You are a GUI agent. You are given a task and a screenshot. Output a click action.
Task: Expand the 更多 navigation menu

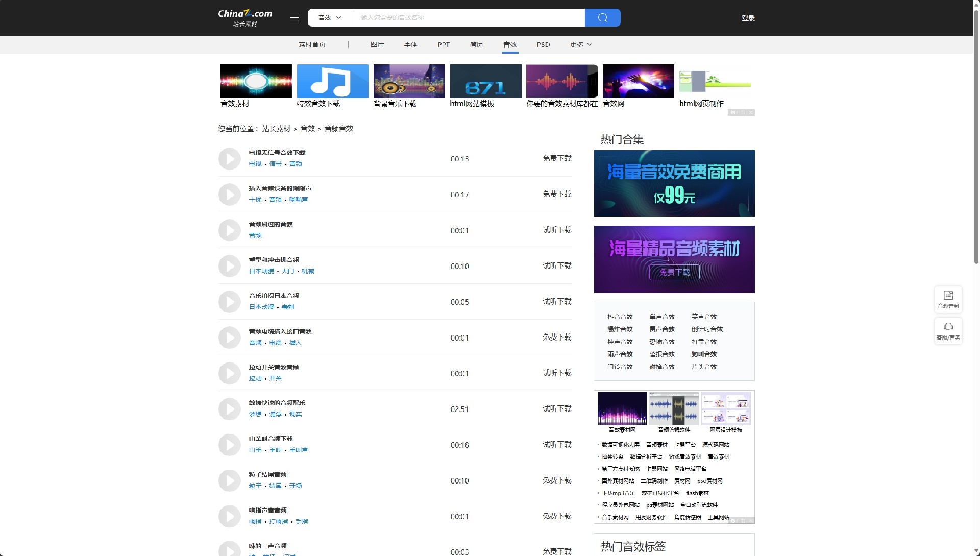580,45
